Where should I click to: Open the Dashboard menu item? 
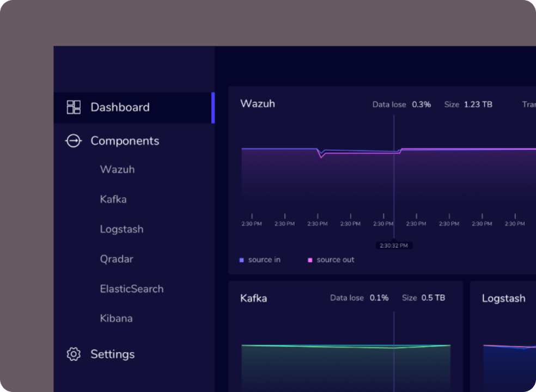coord(120,107)
